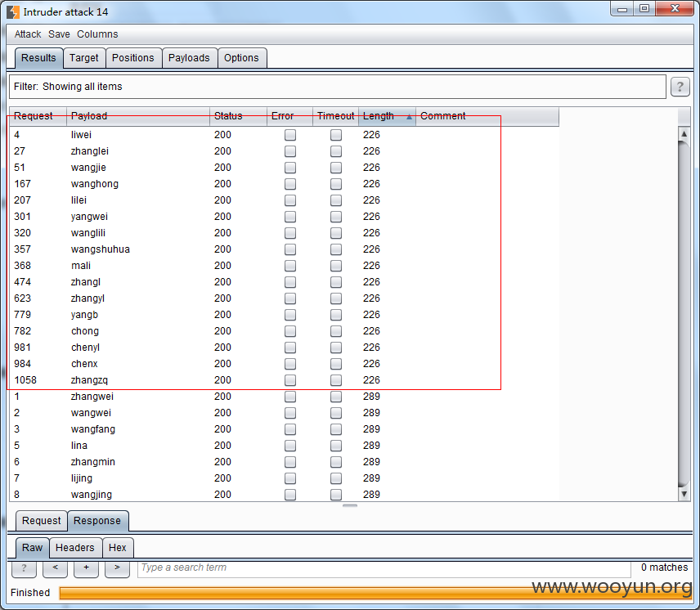Switch to the Hex view tab
This screenshot has width=700, height=610.
coord(118,548)
